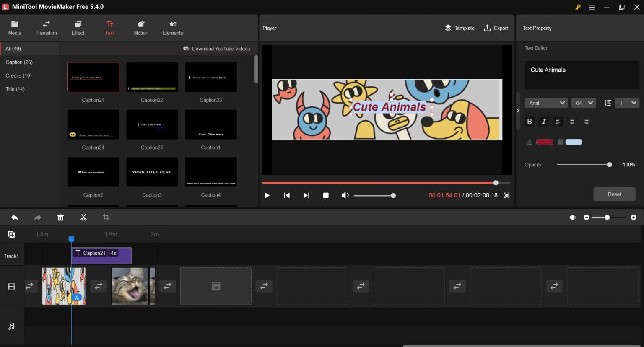Viewport: 644px width, 347px height.
Task: Click the Export button
Action: (x=496, y=28)
